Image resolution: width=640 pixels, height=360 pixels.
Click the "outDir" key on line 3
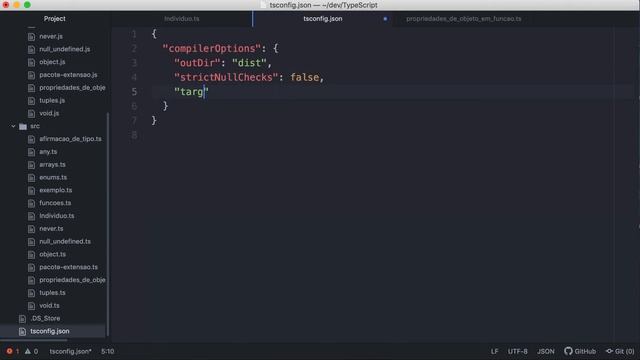coord(197,63)
